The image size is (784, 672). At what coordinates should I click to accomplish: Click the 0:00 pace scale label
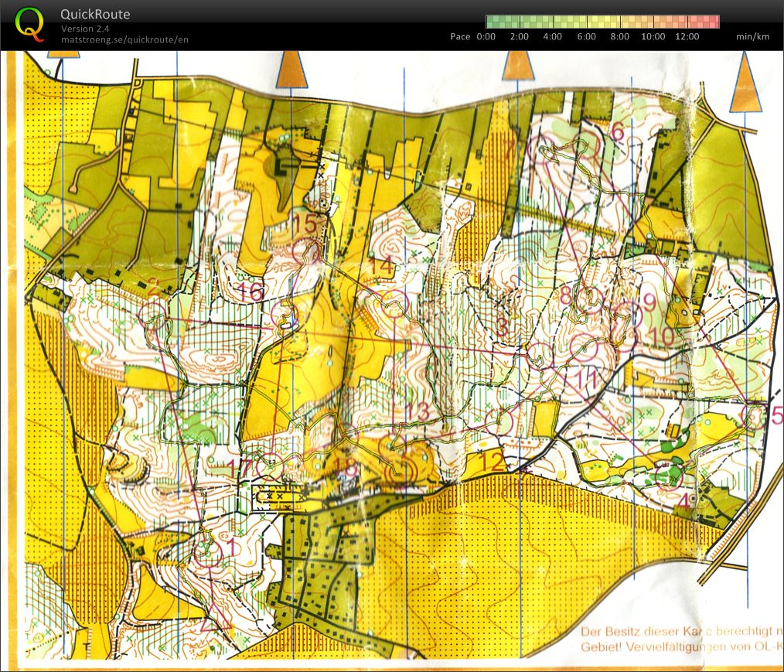[x=486, y=36]
